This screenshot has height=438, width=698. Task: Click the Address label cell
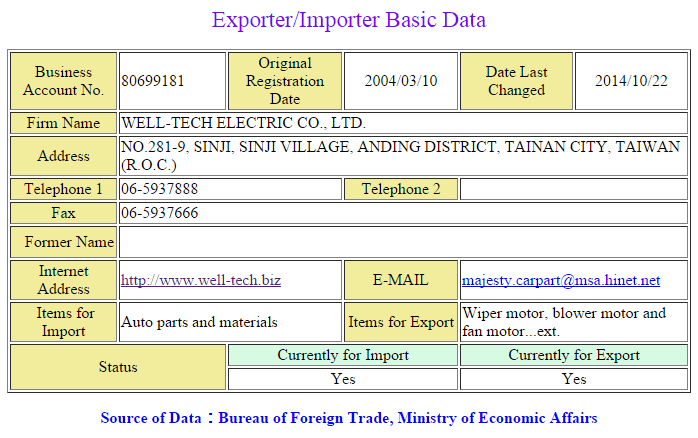tap(63, 156)
